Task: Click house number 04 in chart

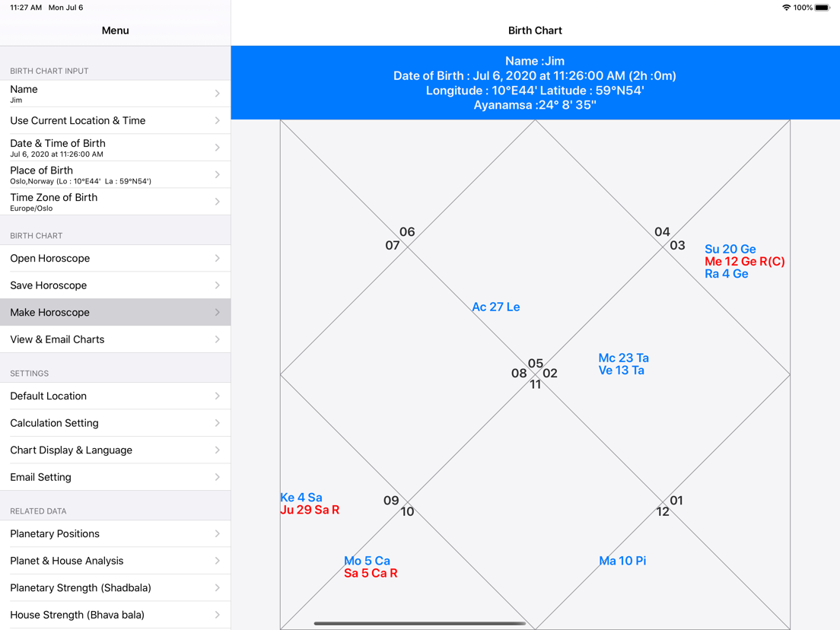Action: coord(662,232)
